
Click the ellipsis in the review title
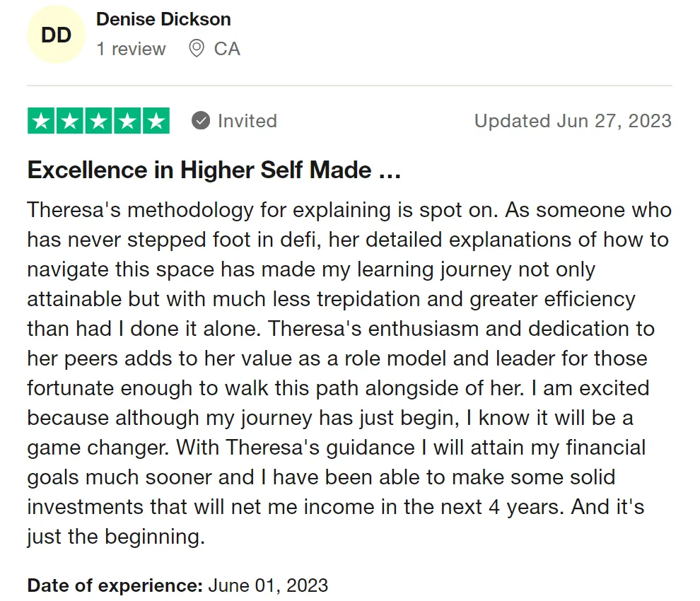click(x=390, y=171)
